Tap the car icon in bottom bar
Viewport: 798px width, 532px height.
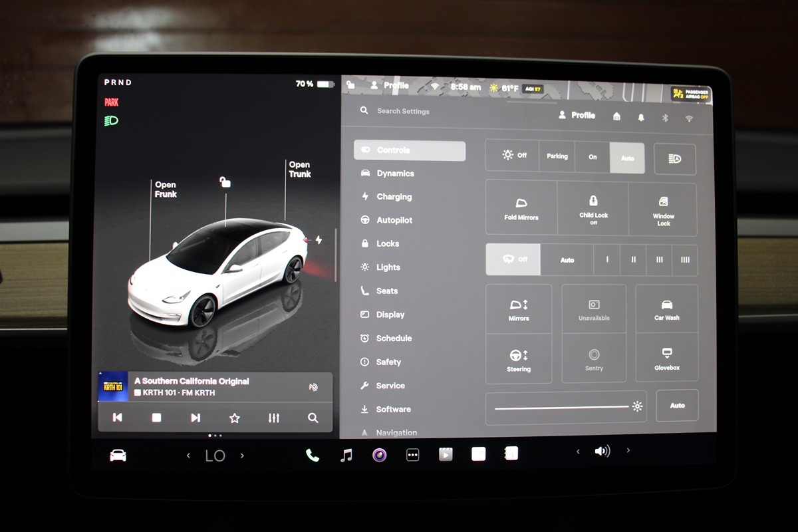118,455
